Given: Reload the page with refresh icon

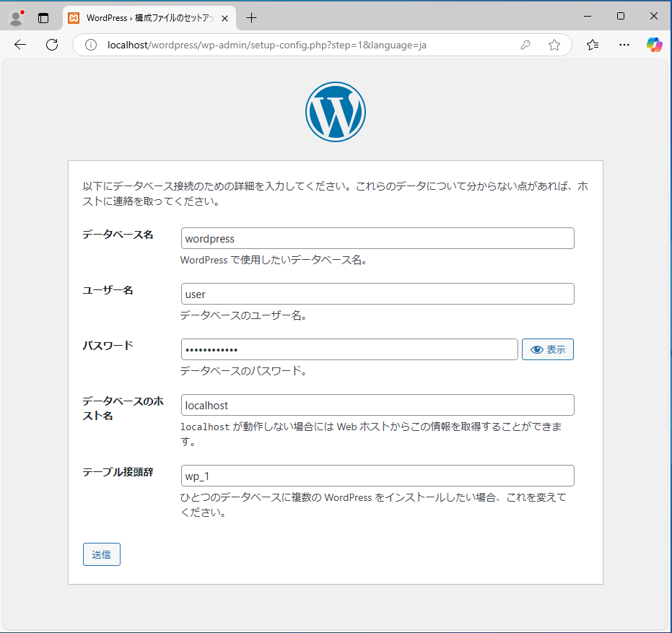Looking at the screenshot, I should click(52, 45).
